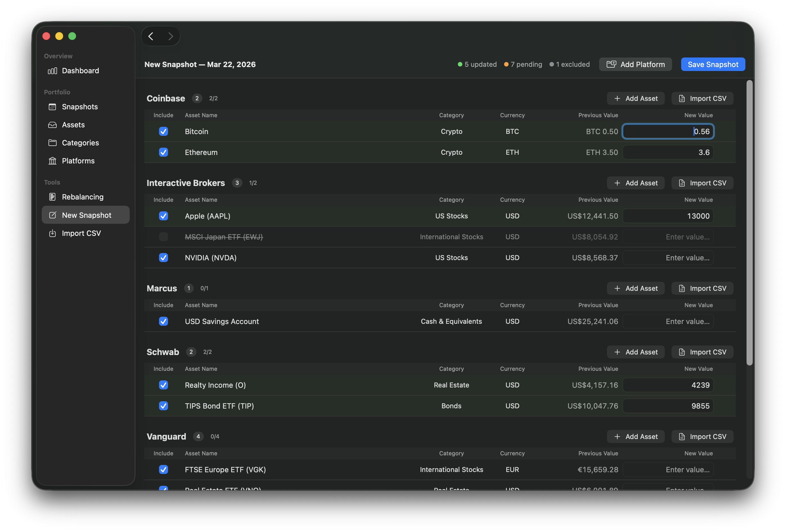
Task: Go forward with the right chevron
Action: pyautogui.click(x=171, y=36)
